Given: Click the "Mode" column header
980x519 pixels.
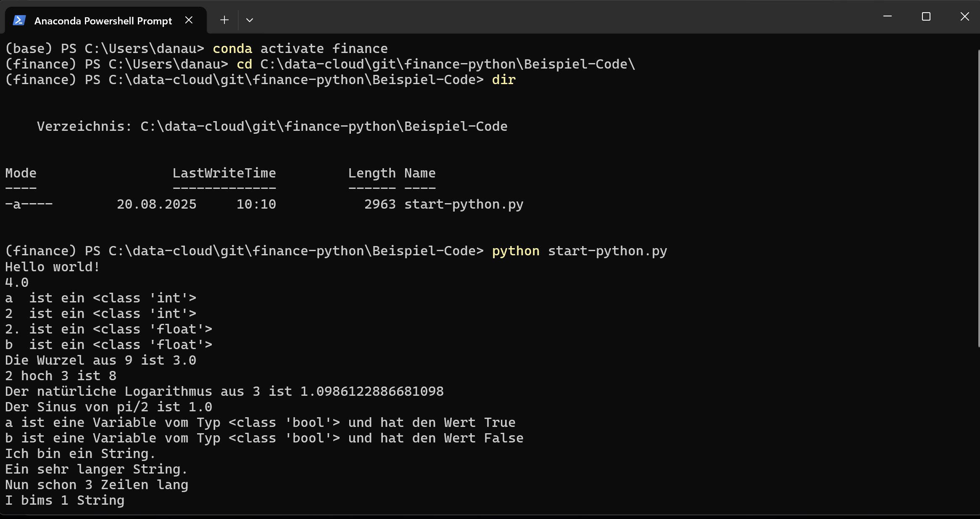Looking at the screenshot, I should [21, 173].
